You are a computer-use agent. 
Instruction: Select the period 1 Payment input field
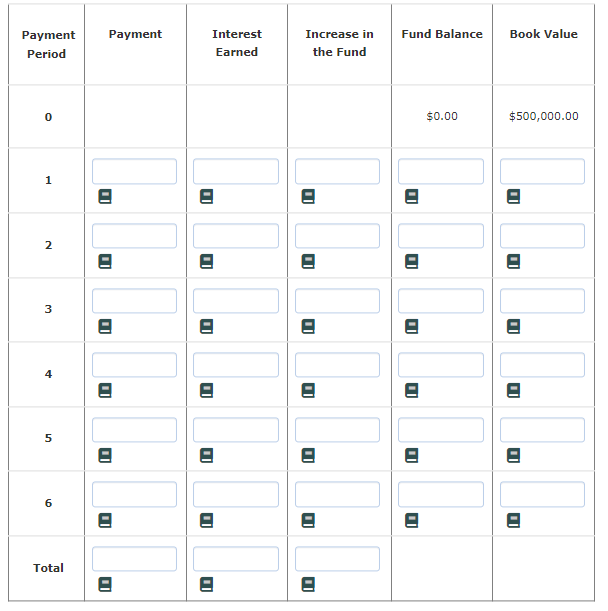tap(134, 171)
